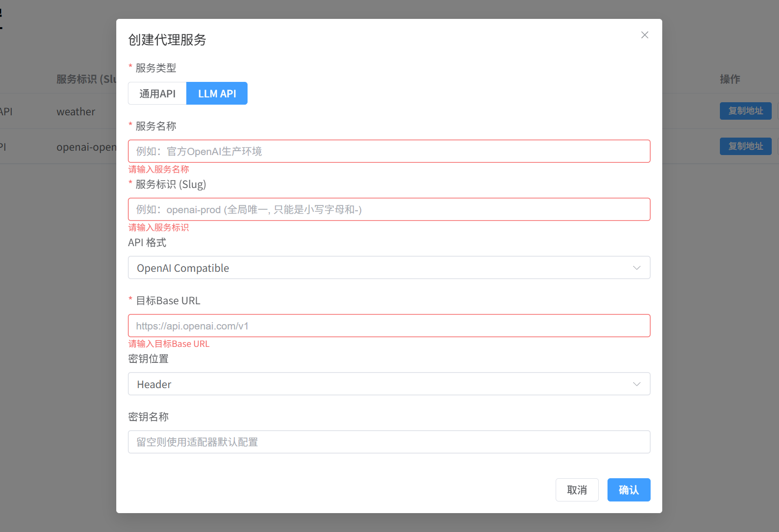Click the 服务名称 input field
779x532 pixels.
tap(389, 151)
